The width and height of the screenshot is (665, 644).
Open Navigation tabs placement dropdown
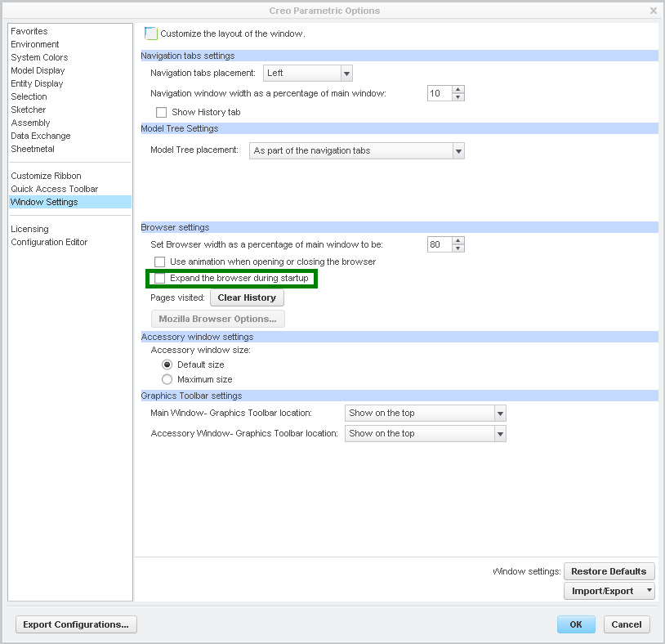pyautogui.click(x=307, y=73)
